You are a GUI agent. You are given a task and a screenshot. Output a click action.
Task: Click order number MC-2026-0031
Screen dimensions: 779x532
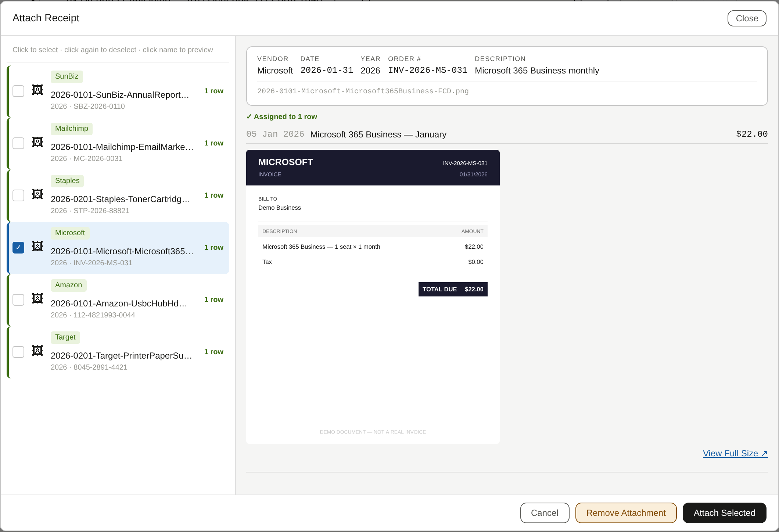click(x=98, y=158)
